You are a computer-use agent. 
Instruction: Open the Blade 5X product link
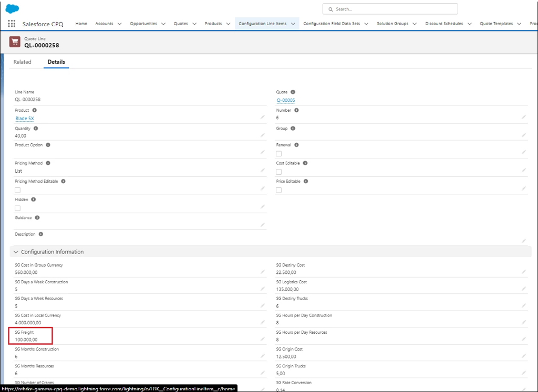pyautogui.click(x=25, y=119)
